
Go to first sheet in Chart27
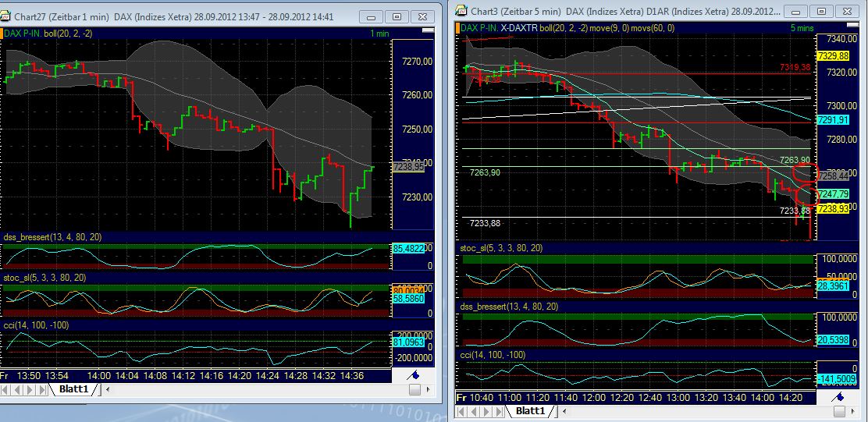tap(5, 389)
